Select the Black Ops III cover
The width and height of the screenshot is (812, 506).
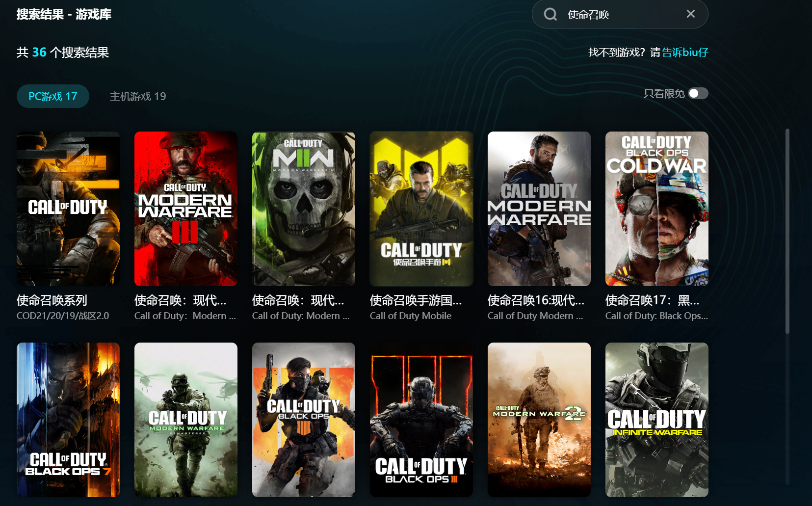pos(421,420)
